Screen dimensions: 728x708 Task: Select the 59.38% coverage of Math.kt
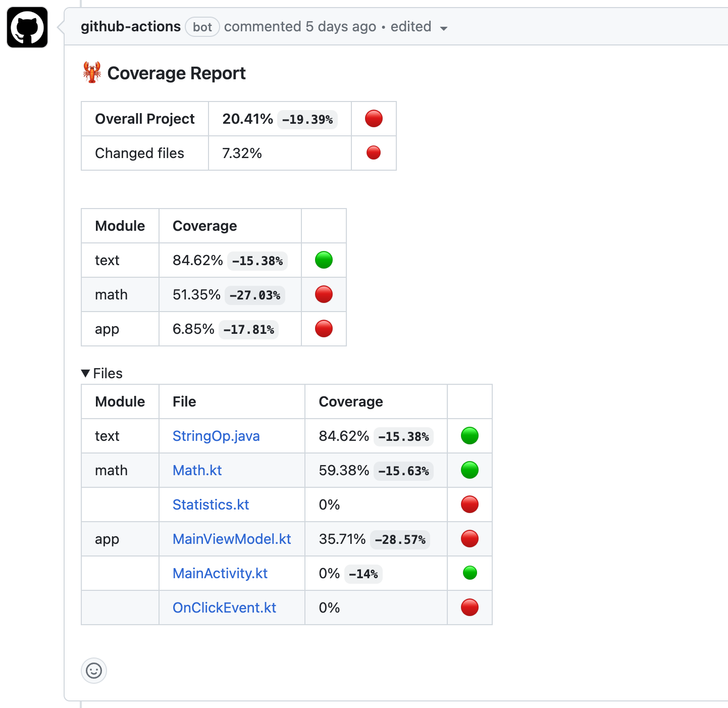point(344,470)
